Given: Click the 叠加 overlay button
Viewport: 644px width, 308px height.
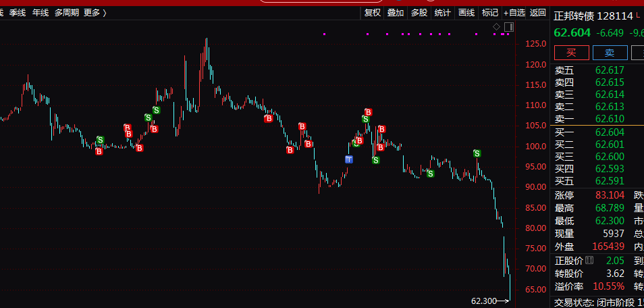Looking at the screenshot, I should 396,13.
